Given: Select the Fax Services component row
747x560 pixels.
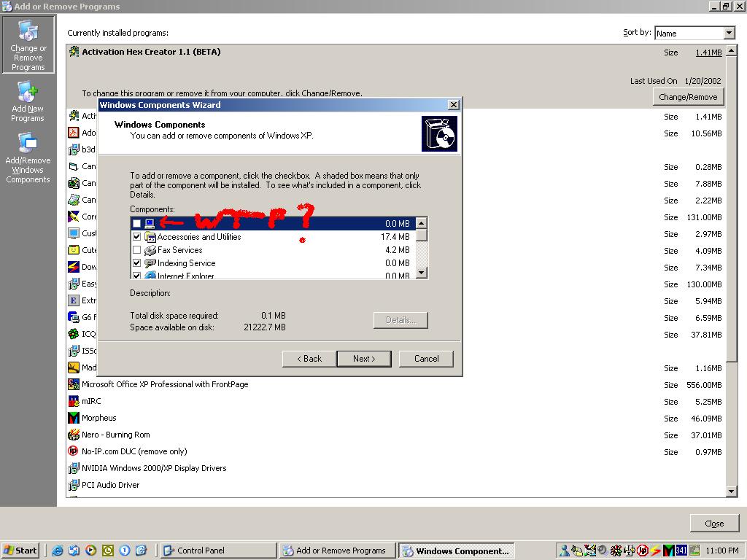Looking at the screenshot, I should pyautogui.click(x=273, y=250).
